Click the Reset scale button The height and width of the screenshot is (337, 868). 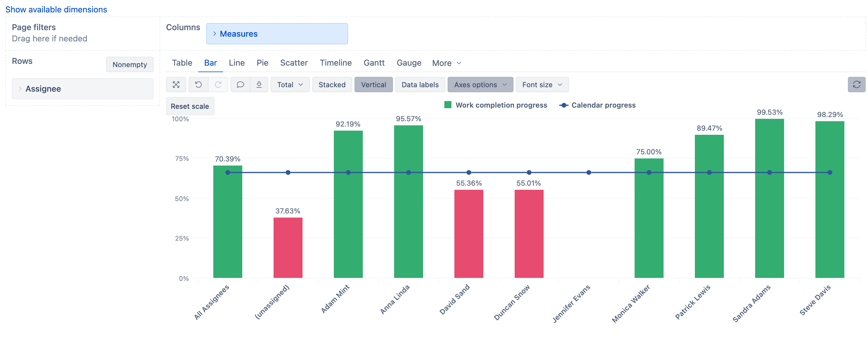point(190,106)
